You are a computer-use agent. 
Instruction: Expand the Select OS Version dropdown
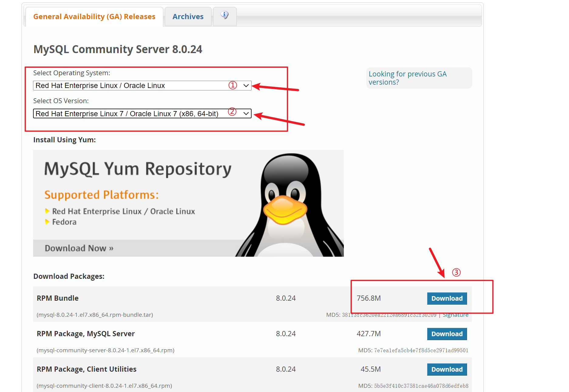coord(142,113)
